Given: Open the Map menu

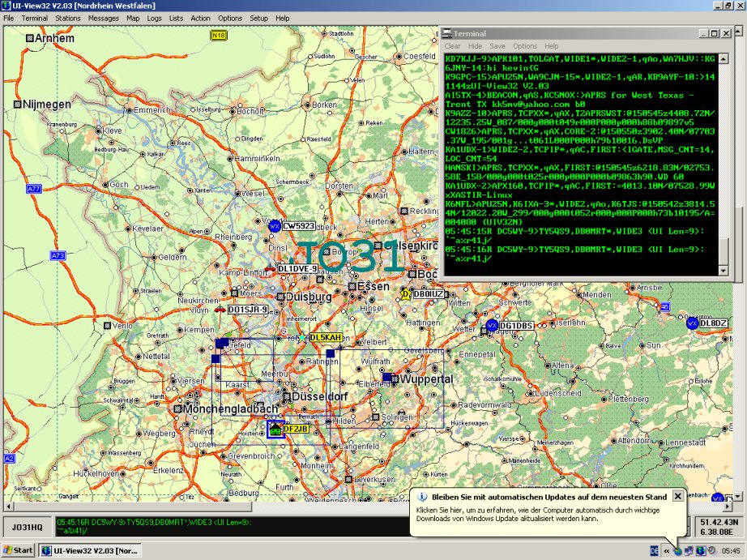Looking at the screenshot, I should (x=133, y=18).
